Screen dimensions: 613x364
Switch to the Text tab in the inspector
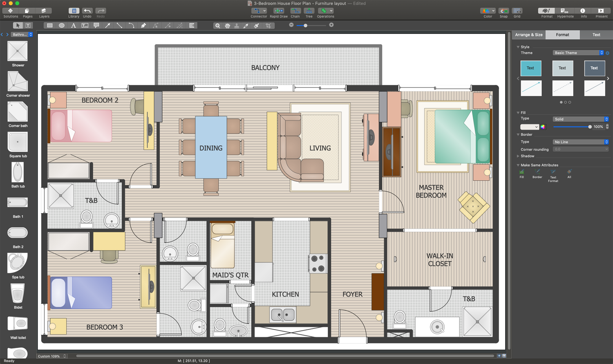pyautogui.click(x=596, y=35)
